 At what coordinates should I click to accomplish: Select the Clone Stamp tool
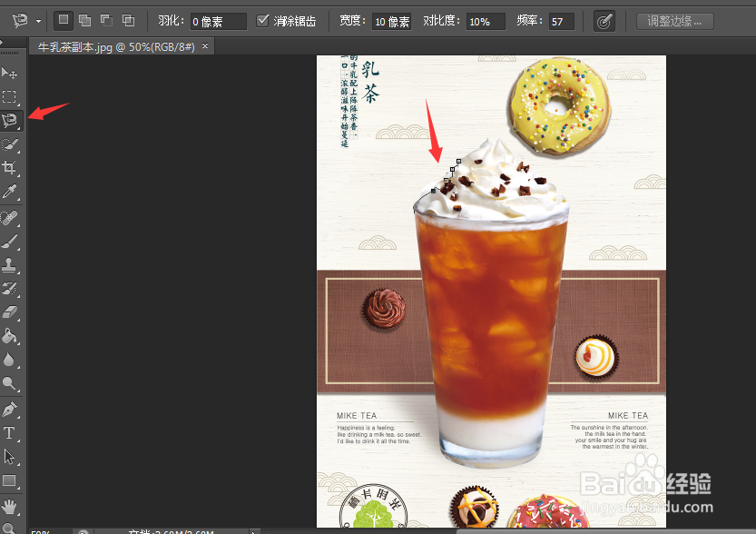pos(10,265)
